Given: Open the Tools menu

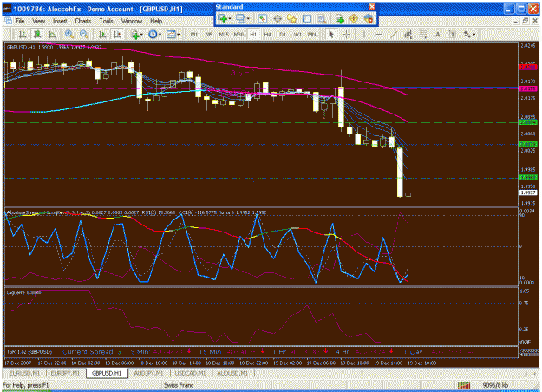Looking at the screenshot, I should [106, 21].
